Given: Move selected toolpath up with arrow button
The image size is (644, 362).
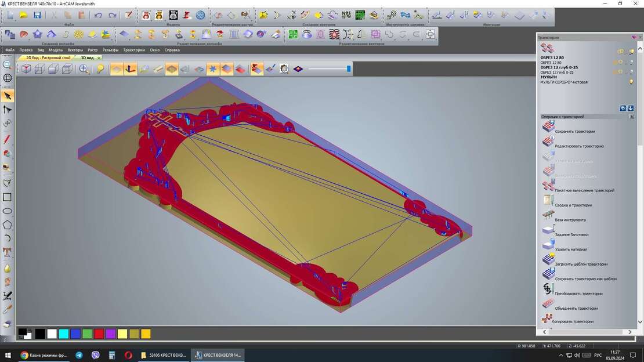Looking at the screenshot, I should point(623,108).
